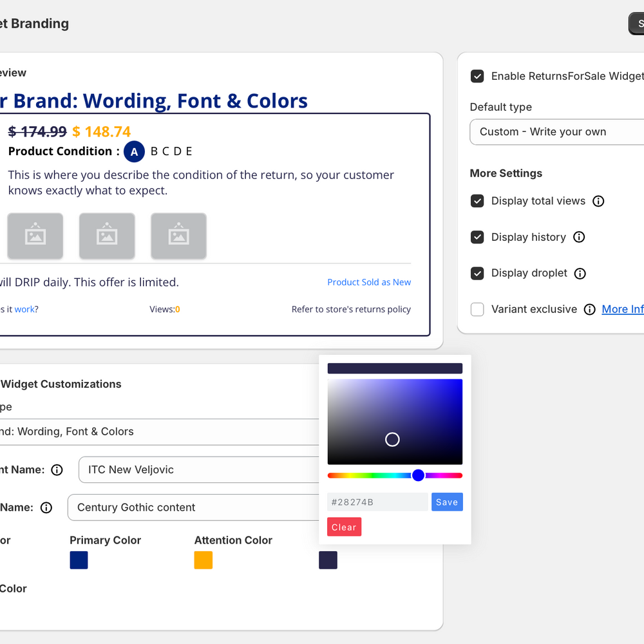The height and width of the screenshot is (644, 644).
Task: Click the info icon beside Variant exclusive
Action: pyautogui.click(x=589, y=309)
